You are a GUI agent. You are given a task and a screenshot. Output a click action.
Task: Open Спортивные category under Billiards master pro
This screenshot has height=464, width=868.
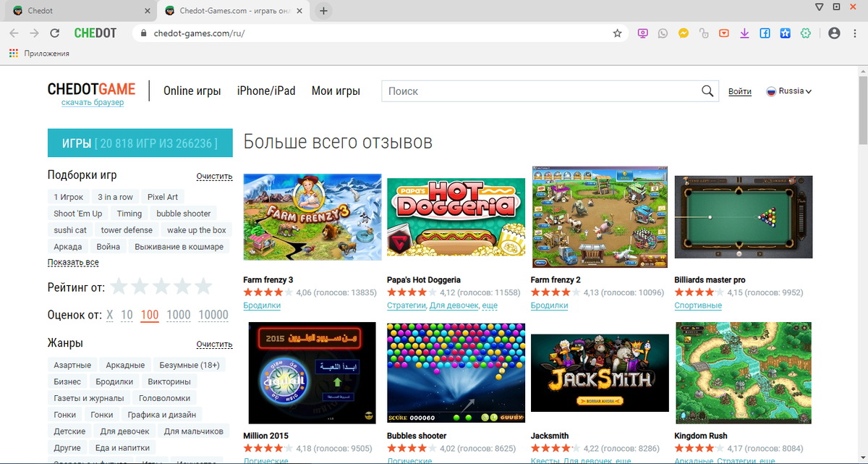(x=698, y=305)
